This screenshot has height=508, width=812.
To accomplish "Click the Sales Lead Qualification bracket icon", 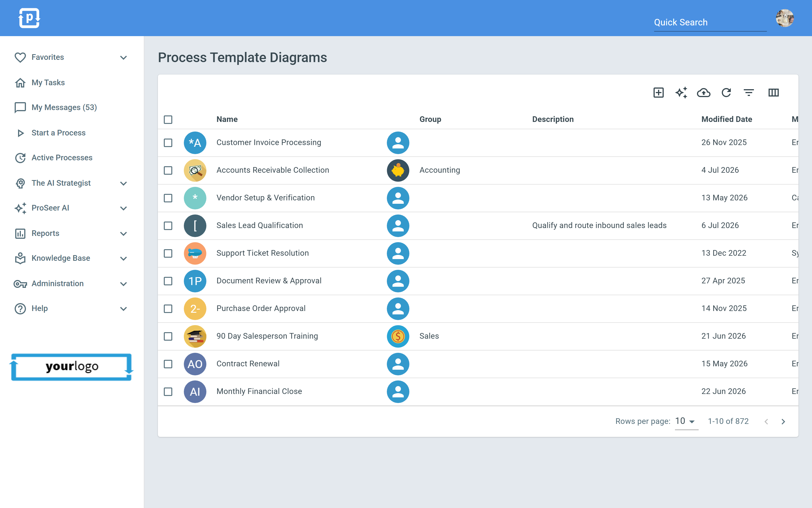I will [195, 226].
